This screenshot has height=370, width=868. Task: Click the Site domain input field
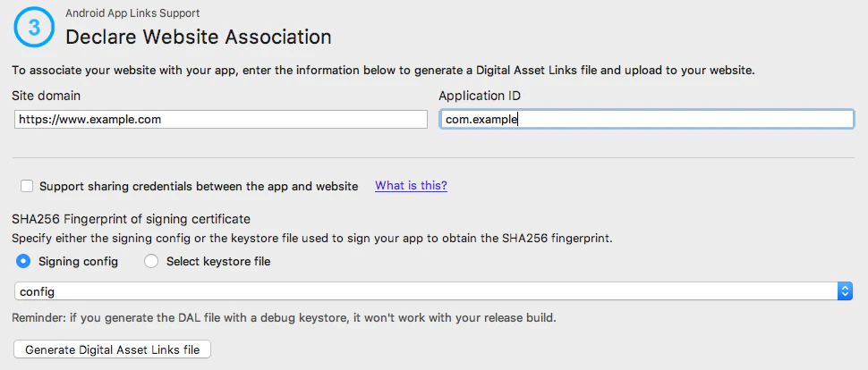coord(221,119)
